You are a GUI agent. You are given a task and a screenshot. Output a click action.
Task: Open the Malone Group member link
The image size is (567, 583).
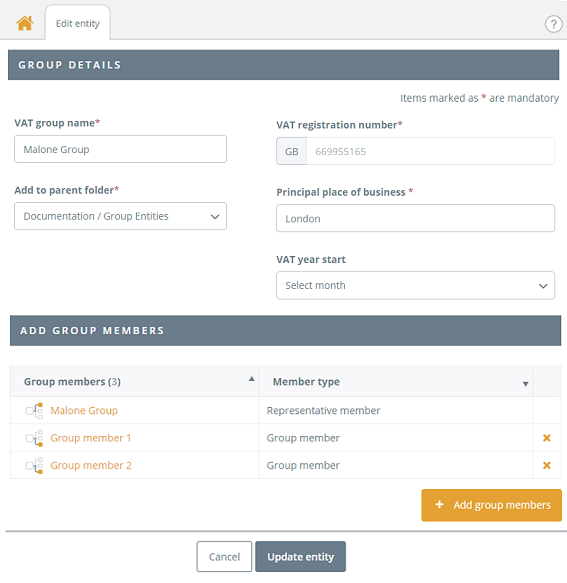(84, 410)
